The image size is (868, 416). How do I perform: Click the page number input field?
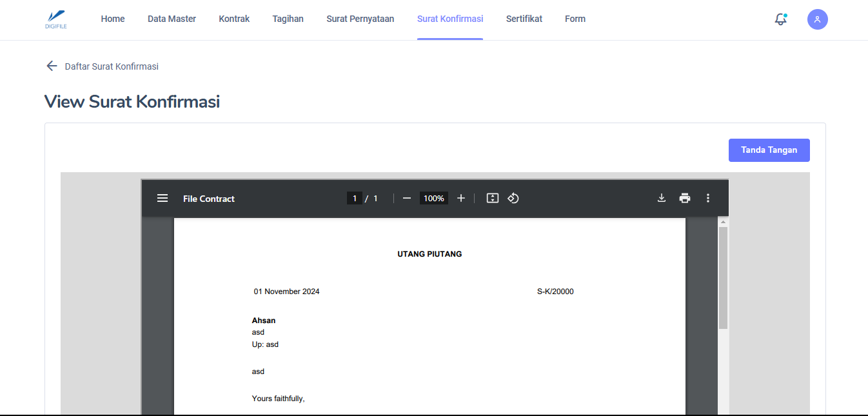coord(354,199)
